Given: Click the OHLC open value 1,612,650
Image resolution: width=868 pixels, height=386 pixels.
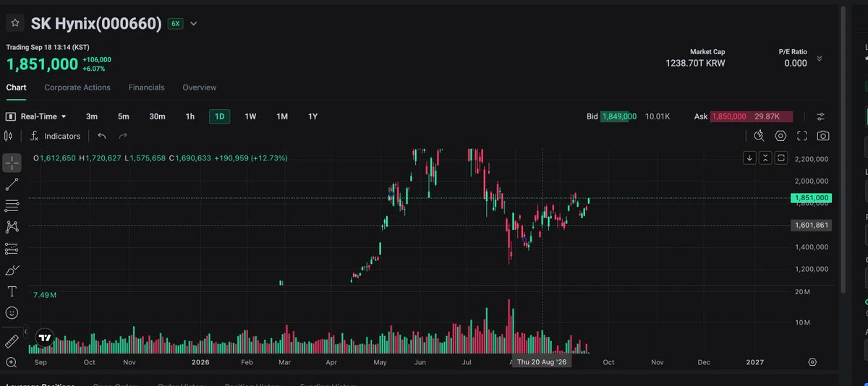Looking at the screenshot, I should tap(57, 158).
